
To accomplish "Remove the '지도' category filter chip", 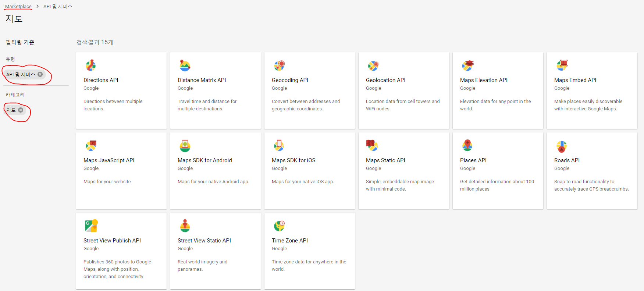I will (x=21, y=110).
